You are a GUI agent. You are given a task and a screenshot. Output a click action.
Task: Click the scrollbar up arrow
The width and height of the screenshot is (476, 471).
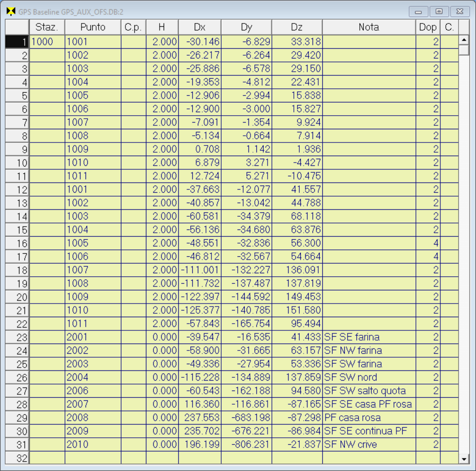point(464,40)
